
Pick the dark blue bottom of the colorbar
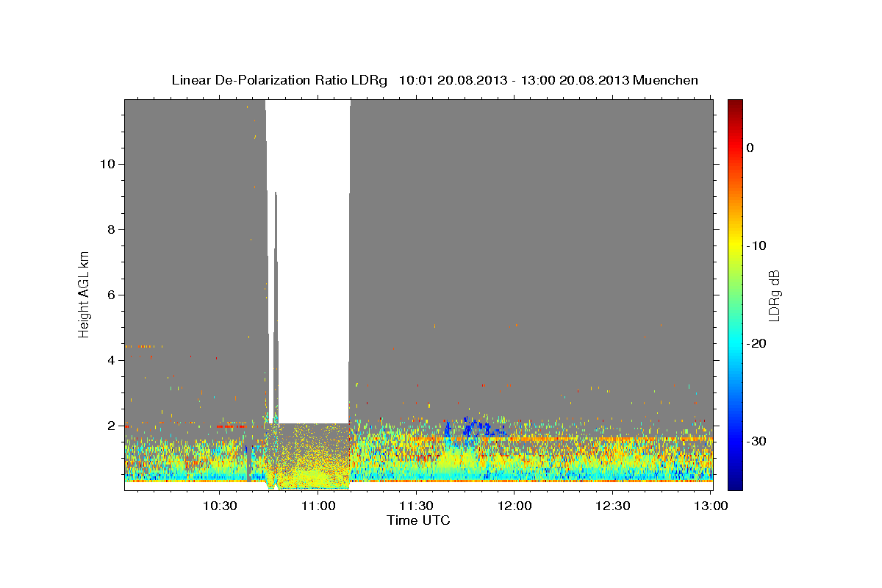pyautogui.click(x=735, y=484)
